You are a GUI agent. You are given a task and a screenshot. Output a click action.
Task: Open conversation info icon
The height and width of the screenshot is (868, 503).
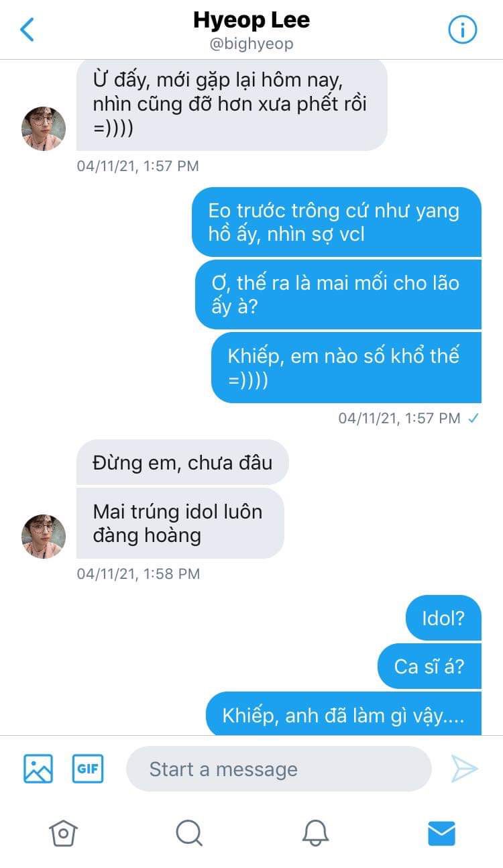[462, 30]
